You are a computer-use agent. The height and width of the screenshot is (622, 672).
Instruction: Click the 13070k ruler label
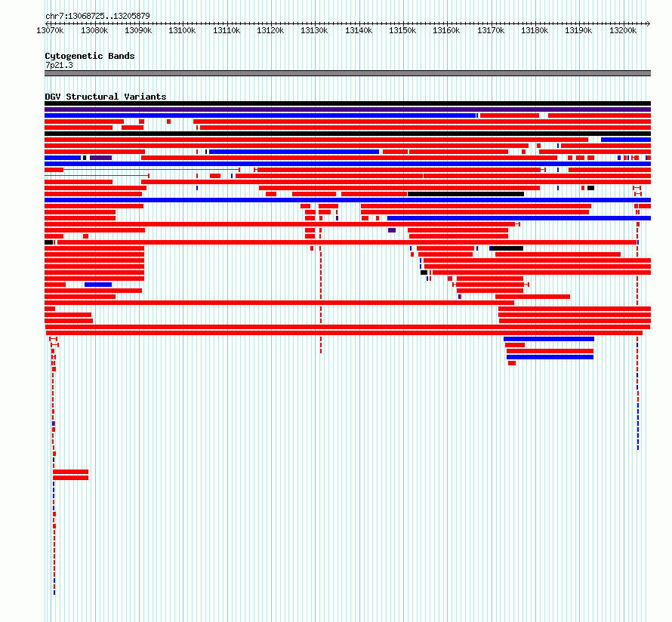click(50, 30)
